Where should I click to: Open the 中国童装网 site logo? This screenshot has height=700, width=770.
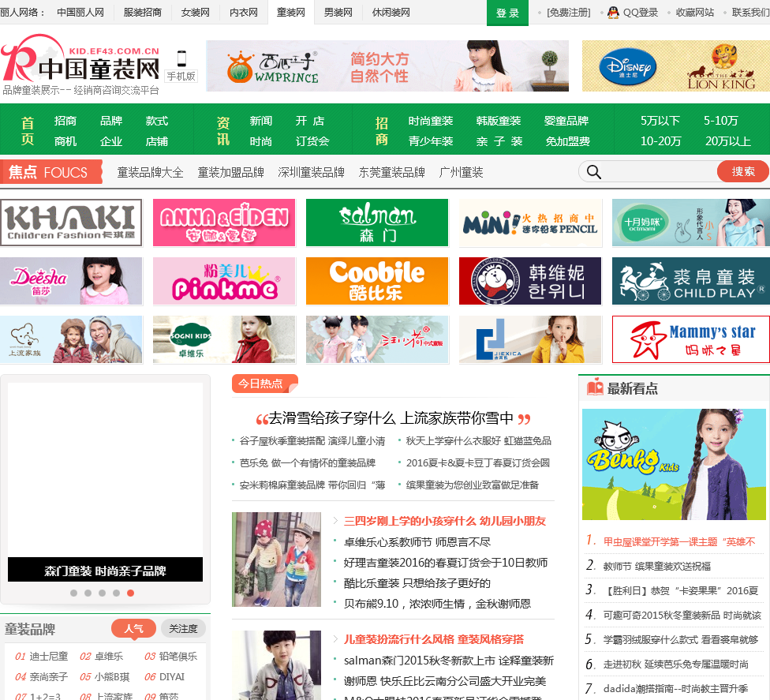pyautogui.click(x=80, y=64)
